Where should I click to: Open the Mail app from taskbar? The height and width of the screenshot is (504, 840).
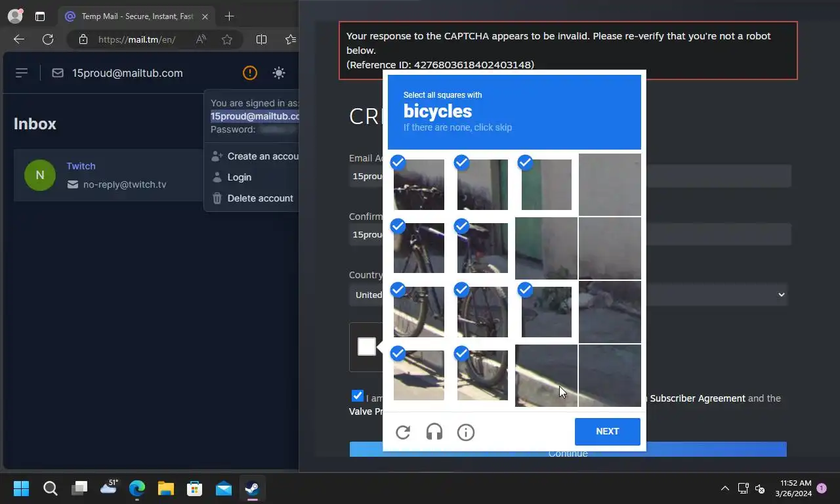[224, 488]
